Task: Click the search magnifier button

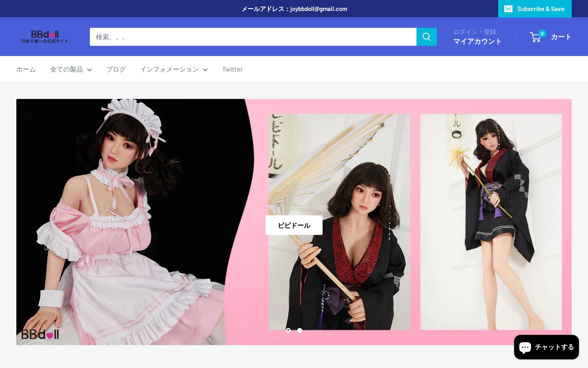Action: (x=427, y=37)
